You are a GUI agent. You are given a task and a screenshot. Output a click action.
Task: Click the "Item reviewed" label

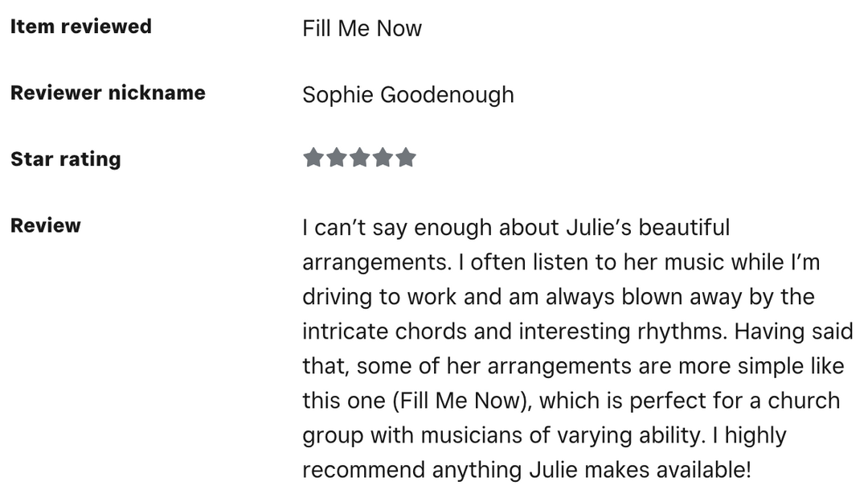80,27
